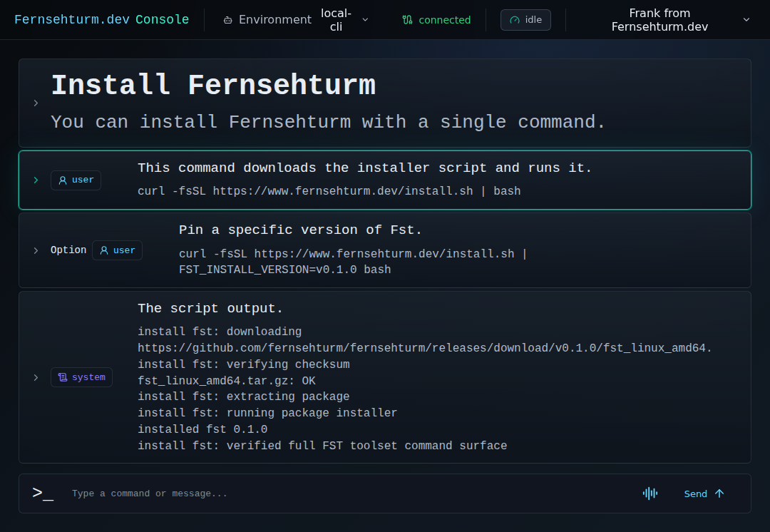The image size is (770, 532).
Task: Click 'The script output.' title
Action: pyautogui.click(x=210, y=309)
